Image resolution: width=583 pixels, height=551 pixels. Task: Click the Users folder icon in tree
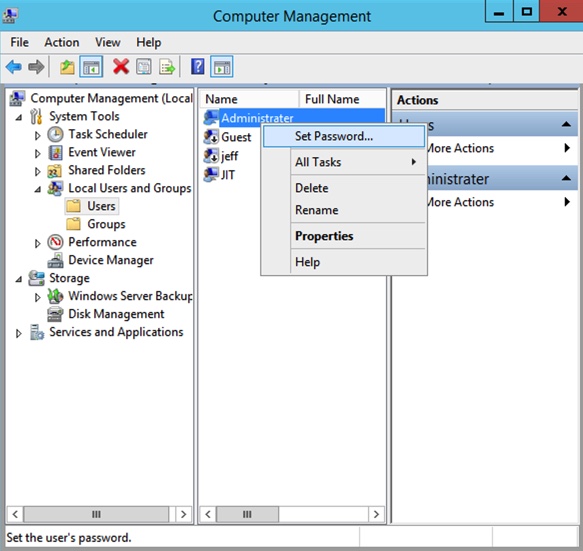tap(73, 206)
